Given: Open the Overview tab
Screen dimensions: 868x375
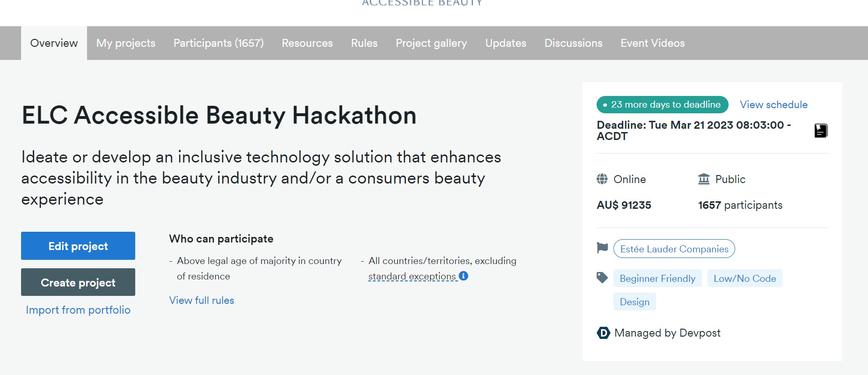Looking at the screenshot, I should pyautogui.click(x=54, y=43).
